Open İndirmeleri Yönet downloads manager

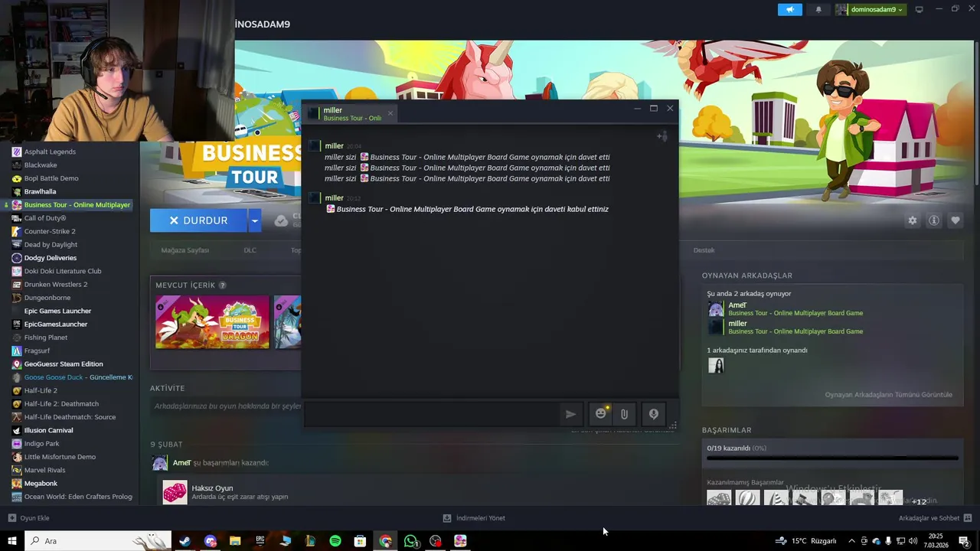(x=474, y=518)
